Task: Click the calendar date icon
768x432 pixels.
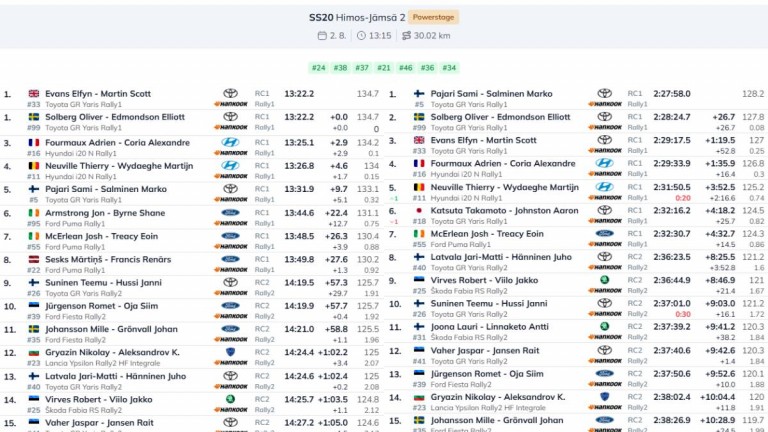Action: click(322, 35)
